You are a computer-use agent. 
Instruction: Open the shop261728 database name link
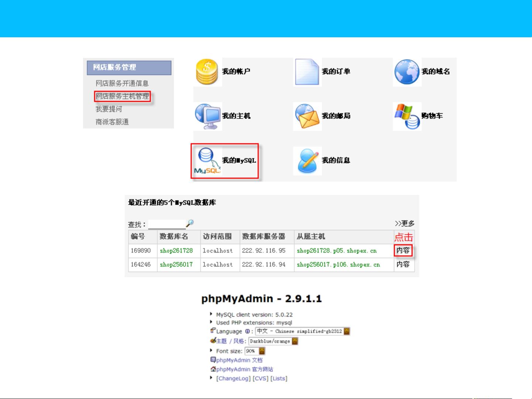176,251
